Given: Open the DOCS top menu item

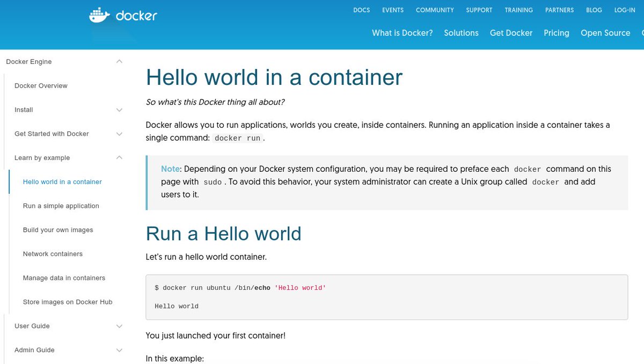Looking at the screenshot, I should [x=362, y=10].
